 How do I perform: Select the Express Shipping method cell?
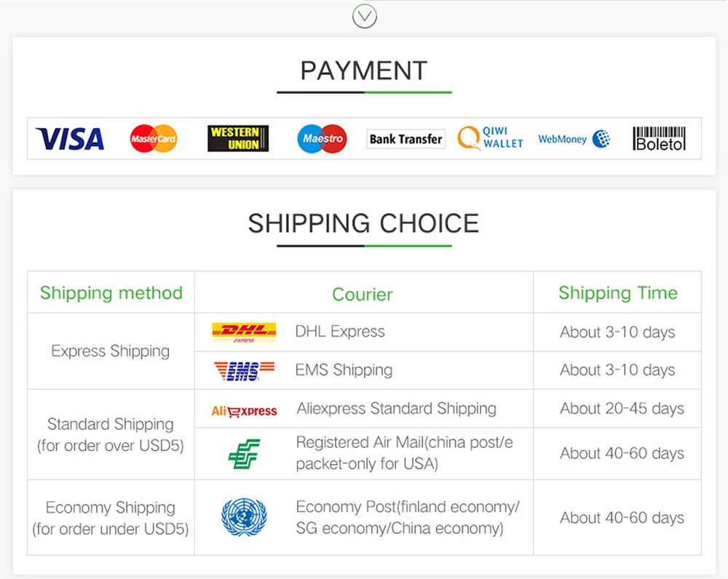[111, 351]
